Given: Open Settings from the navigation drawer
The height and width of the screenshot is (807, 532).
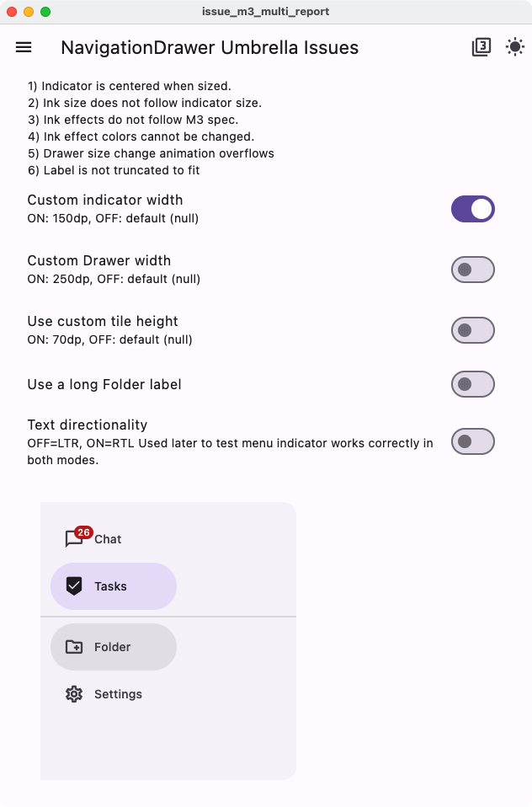Looking at the screenshot, I should (118, 694).
